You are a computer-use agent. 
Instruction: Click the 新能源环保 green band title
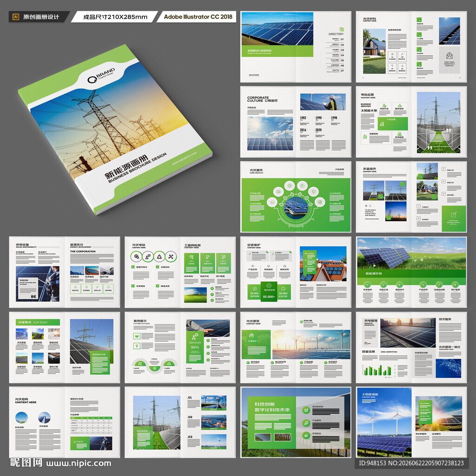tap(374, 273)
